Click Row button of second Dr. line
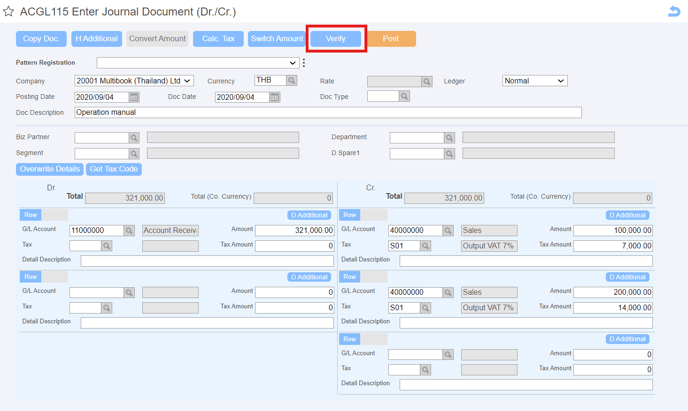Viewport: 688px width, 411px height. coord(31,277)
